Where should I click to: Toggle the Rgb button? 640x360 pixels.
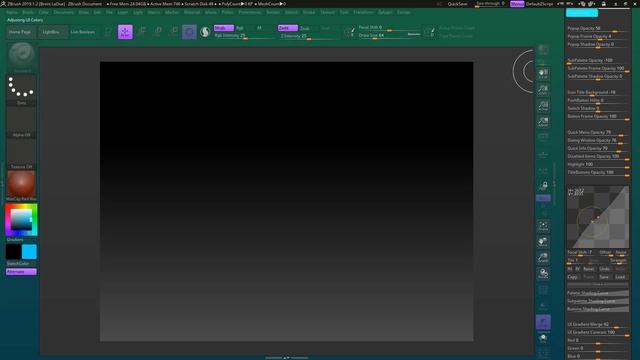pos(240,28)
